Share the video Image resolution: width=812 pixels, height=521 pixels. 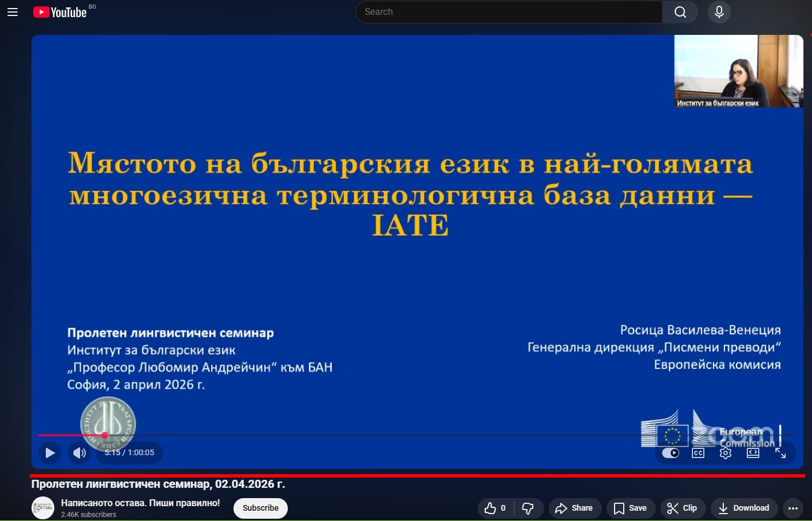[x=573, y=508]
